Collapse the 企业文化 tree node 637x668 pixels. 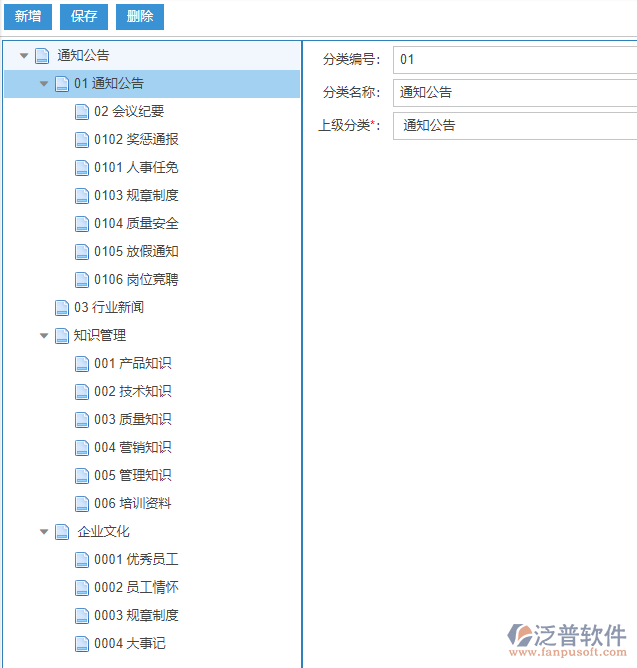point(44,532)
